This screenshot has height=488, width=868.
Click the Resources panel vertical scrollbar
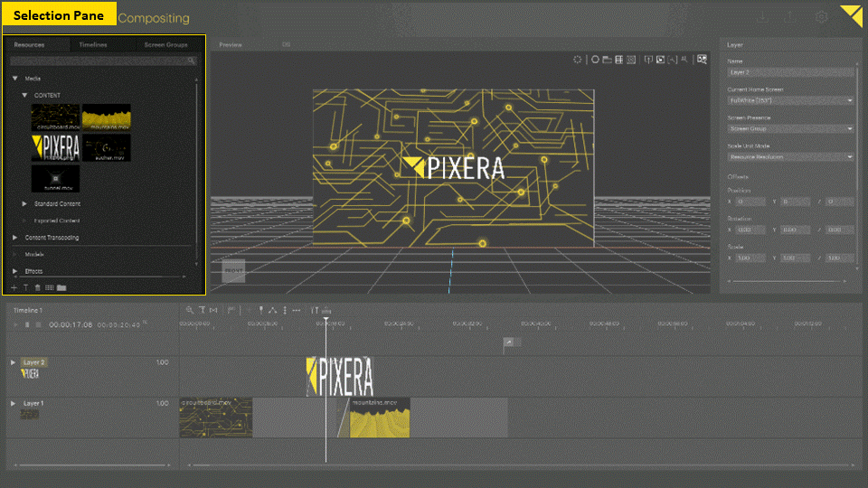[197, 172]
